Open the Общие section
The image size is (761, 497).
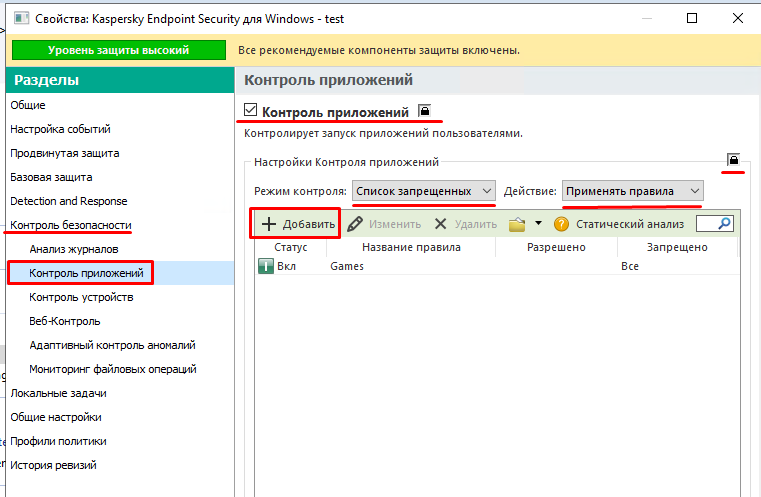pyautogui.click(x=28, y=105)
